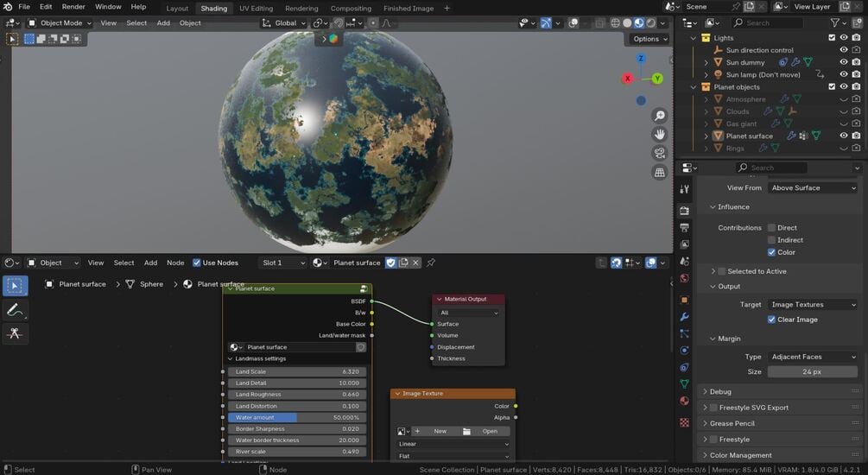
Task: Open the Output properties tab icon
Action: (x=684, y=227)
